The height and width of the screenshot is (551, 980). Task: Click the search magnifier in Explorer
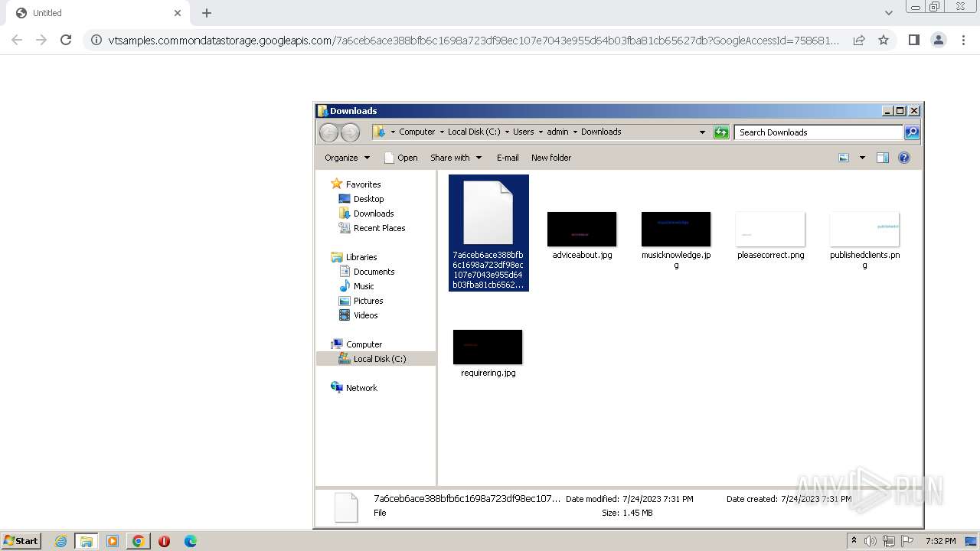click(911, 132)
